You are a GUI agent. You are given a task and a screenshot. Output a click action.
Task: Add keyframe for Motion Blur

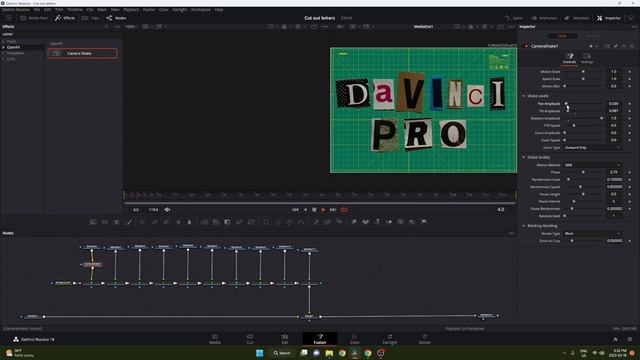(x=630, y=86)
